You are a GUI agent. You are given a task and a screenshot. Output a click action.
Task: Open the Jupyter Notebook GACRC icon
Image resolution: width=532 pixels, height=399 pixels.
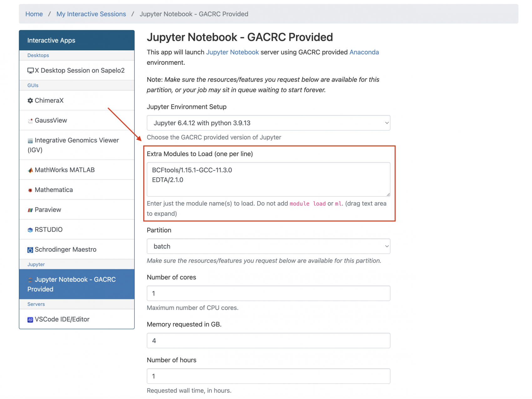[x=30, y=279]
